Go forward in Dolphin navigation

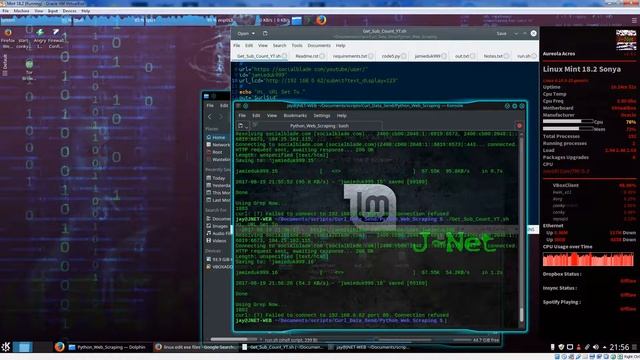[221, 117]
